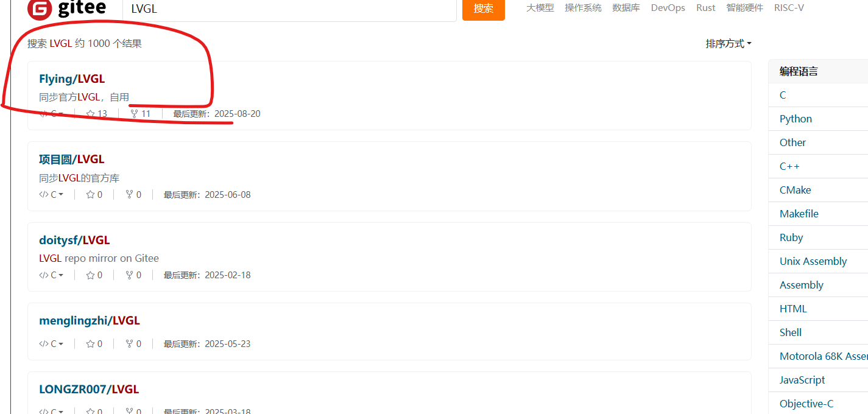Click the star icon of doitysf/LVGL
This screenshot has height=414, width=868.
click(x=91, y=275)
